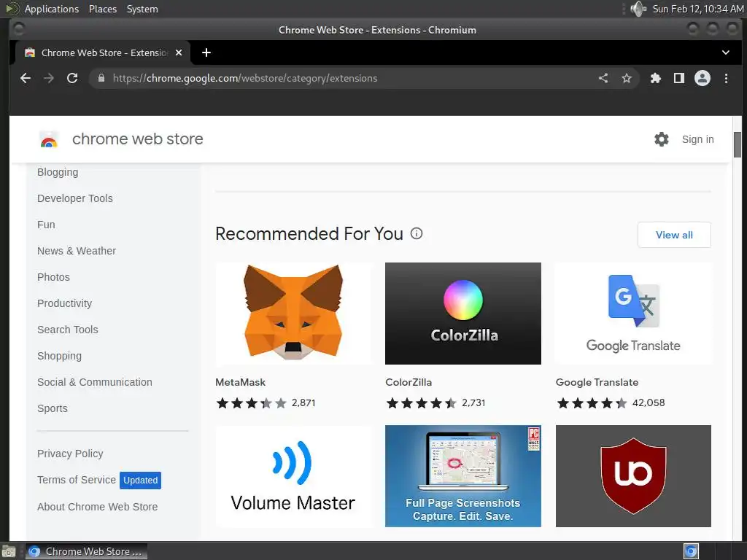Screen dimensions: 747x560
Task: Open the Terms of Service link
Action: (76, 480)
